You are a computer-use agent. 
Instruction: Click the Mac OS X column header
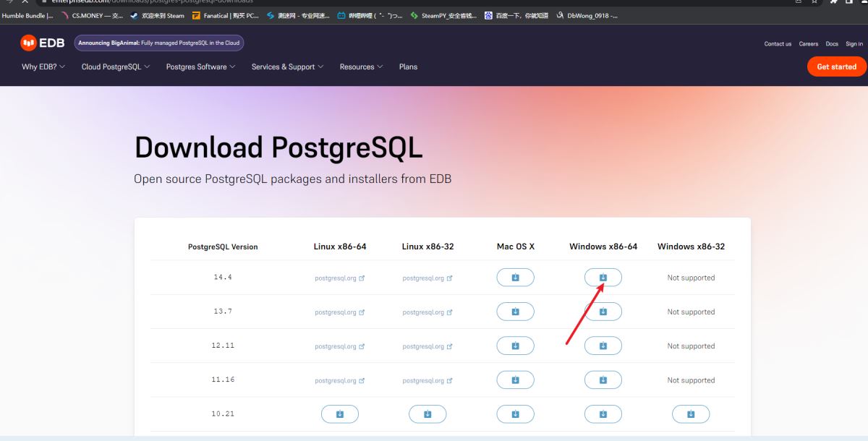coord(516,247)
